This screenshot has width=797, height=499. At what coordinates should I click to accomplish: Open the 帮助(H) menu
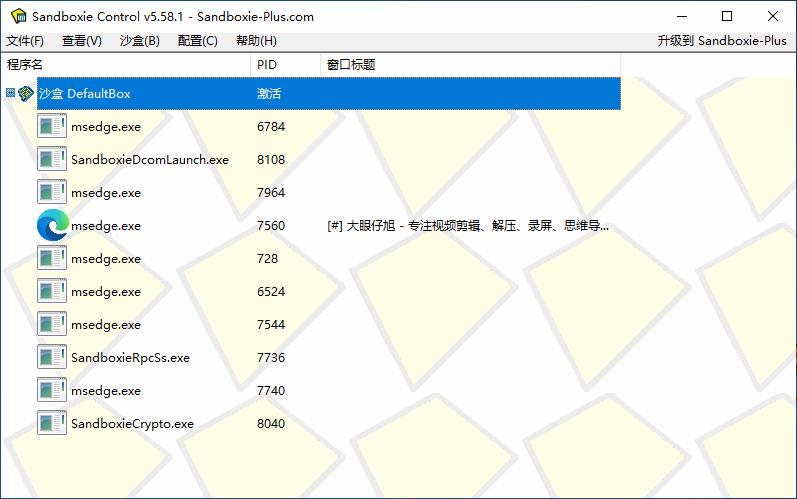point(256,41)
